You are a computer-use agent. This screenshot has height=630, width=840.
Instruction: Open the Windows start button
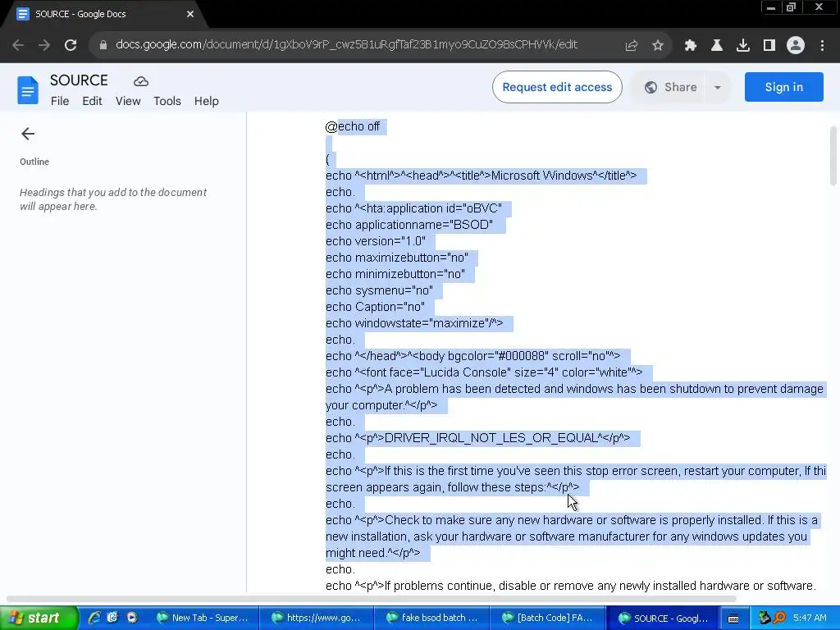[x=39, y=618]
